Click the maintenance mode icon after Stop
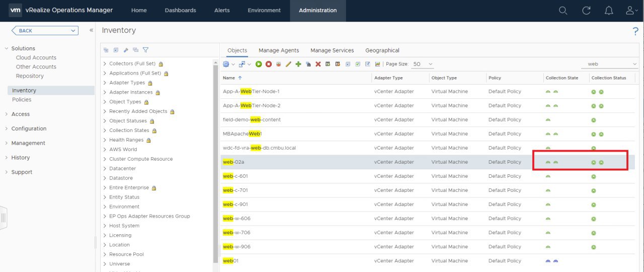This screenshot has height=272, width=644. pyautogui.click(x=278, y=64)
